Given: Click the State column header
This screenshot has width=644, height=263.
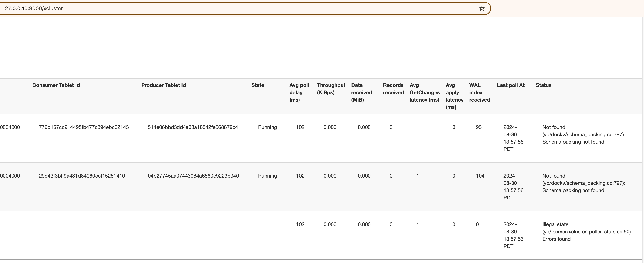Looking at the screenshot, I should tap(258, 85).
